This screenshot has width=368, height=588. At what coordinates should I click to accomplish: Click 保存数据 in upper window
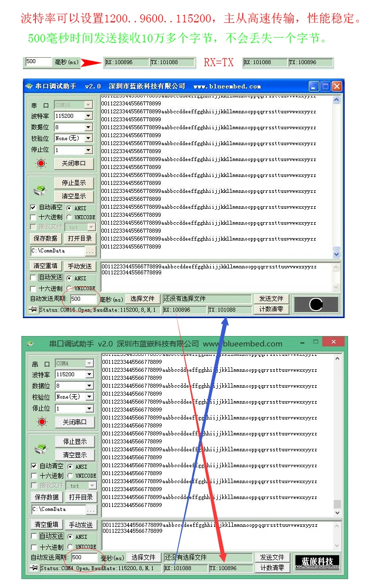coord(45,239)
